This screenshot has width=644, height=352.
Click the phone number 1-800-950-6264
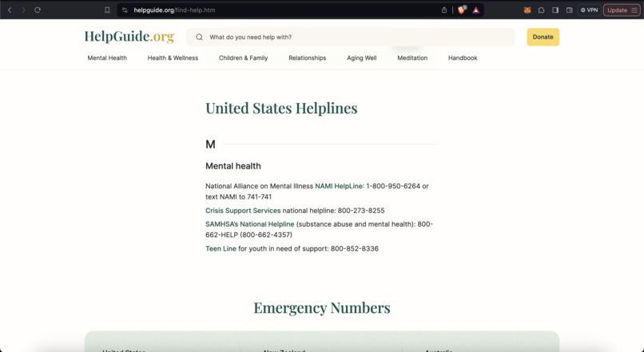coord(393,186)
